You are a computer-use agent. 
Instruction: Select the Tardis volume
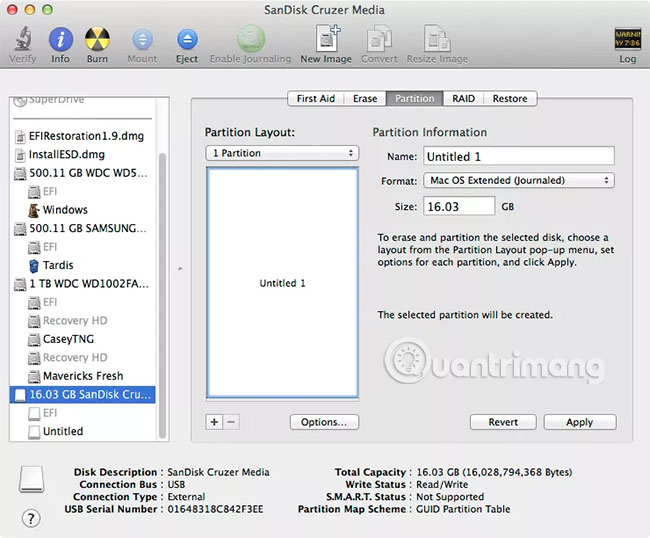tap(82, 265)
